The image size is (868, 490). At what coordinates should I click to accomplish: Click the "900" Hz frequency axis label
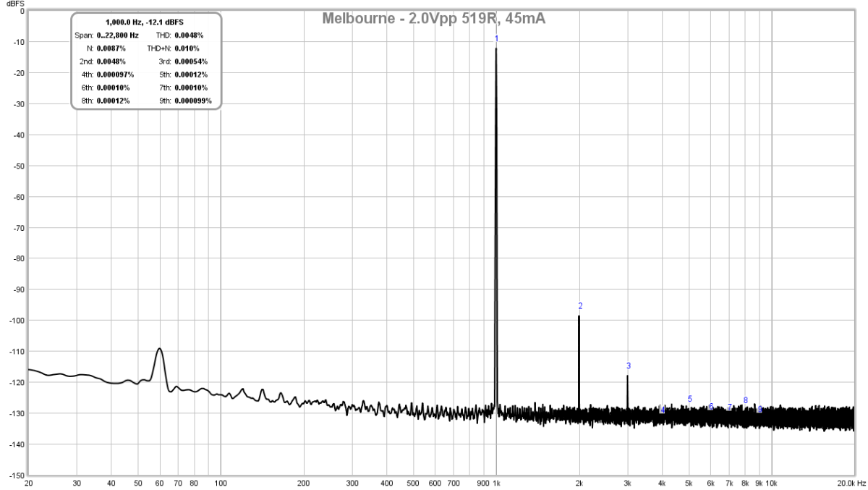point(484,482)
